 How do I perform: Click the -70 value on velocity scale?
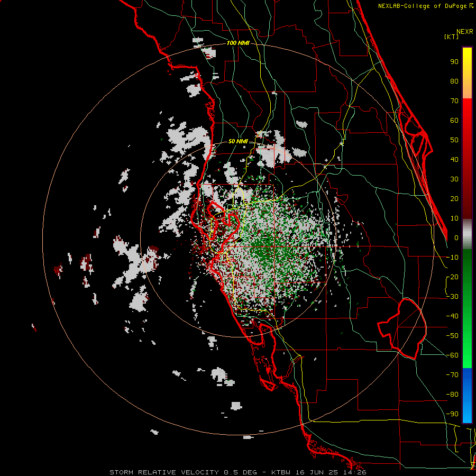click(452, 375)
